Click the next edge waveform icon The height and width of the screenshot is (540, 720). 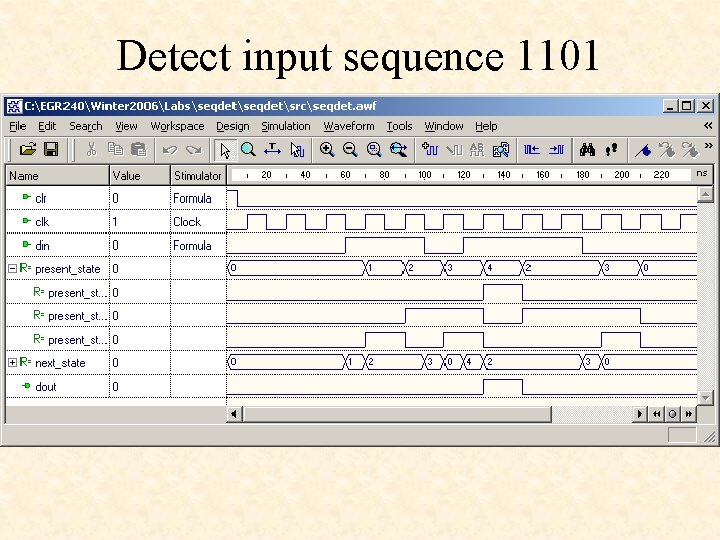[x=556, y=150]
